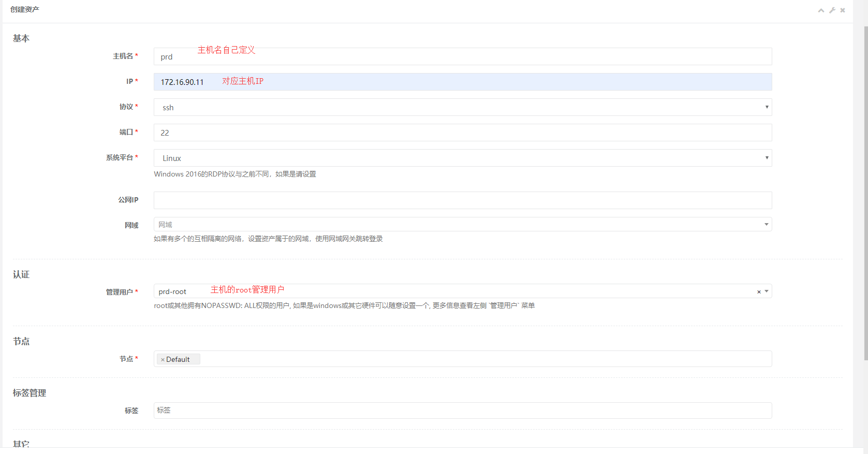Open the 系统平台 Linux dropdown
The width and height of the screenshot is (868, 454).
coord(463,158)
